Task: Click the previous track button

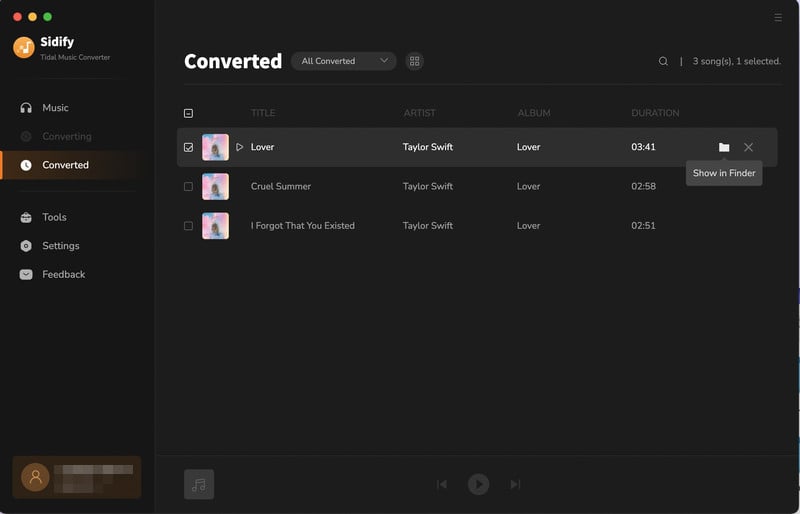Action: pos(442,484)
